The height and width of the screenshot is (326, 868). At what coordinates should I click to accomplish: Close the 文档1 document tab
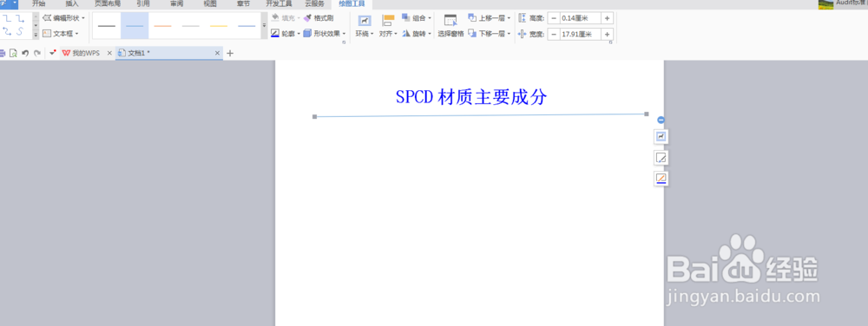point(218,53)
